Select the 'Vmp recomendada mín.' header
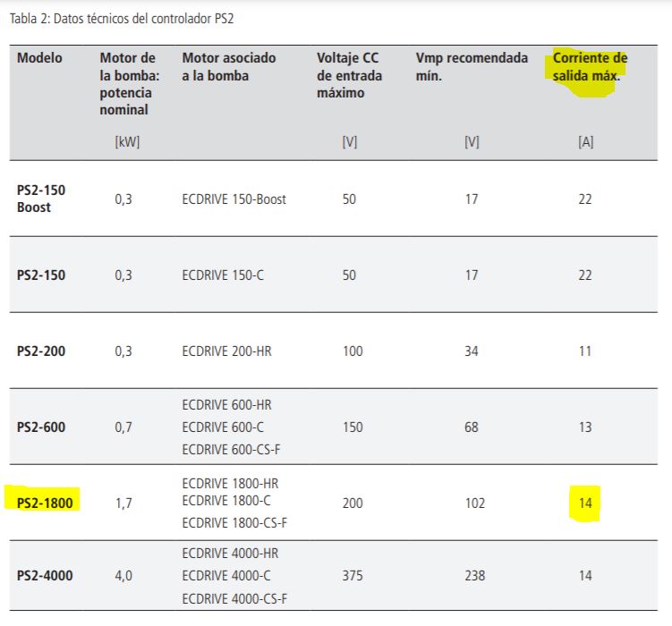The height and width of the screenshot is (626, 672). (x=472, y=67)
